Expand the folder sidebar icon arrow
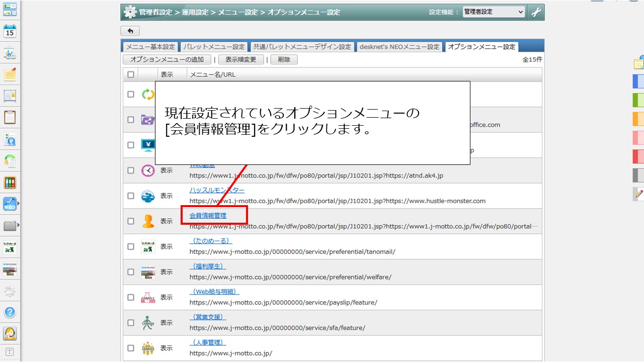This screenshot has height=362, width=644. click(x=19, y=225)
